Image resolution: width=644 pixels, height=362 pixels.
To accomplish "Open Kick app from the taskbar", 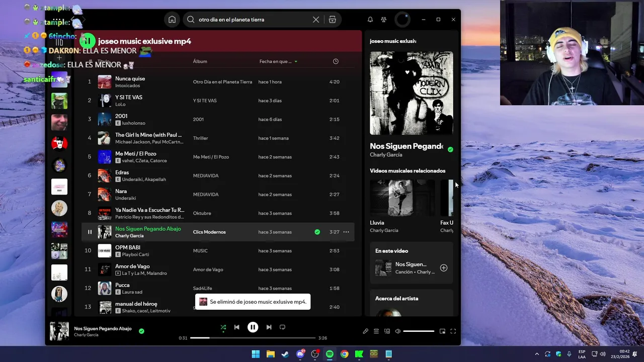I will [359, 354].
